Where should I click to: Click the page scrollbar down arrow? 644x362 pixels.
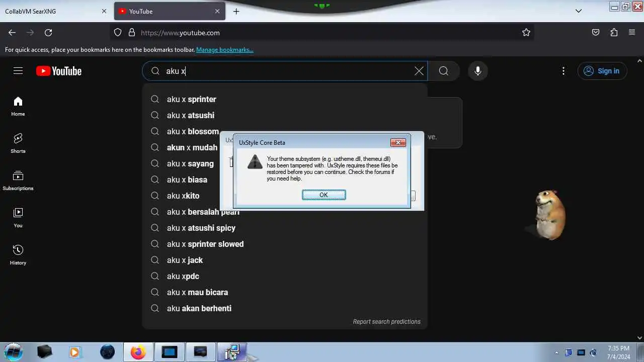[x=640, y=338]
